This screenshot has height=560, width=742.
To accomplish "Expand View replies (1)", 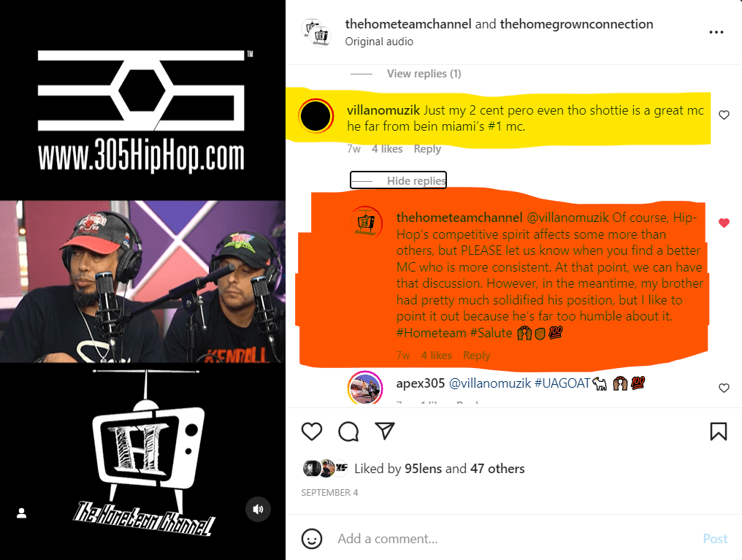I will [x=424, y=74].
